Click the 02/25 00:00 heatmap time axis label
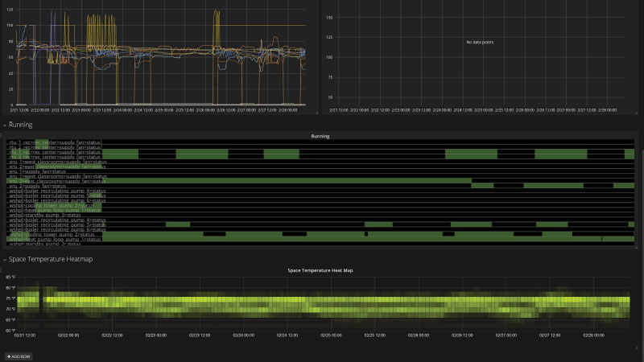Viewport: 644px width, 362px height. 331,335
